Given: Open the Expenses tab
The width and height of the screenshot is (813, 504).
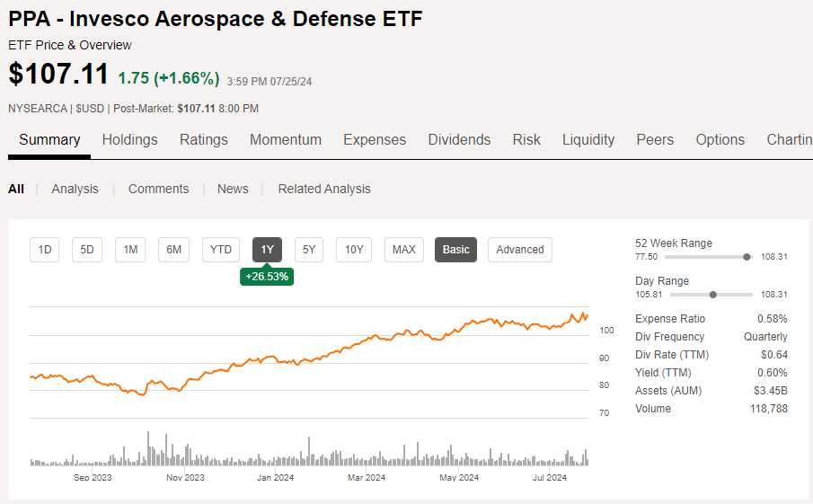Looking at the screenshot, I should (375, 139).
